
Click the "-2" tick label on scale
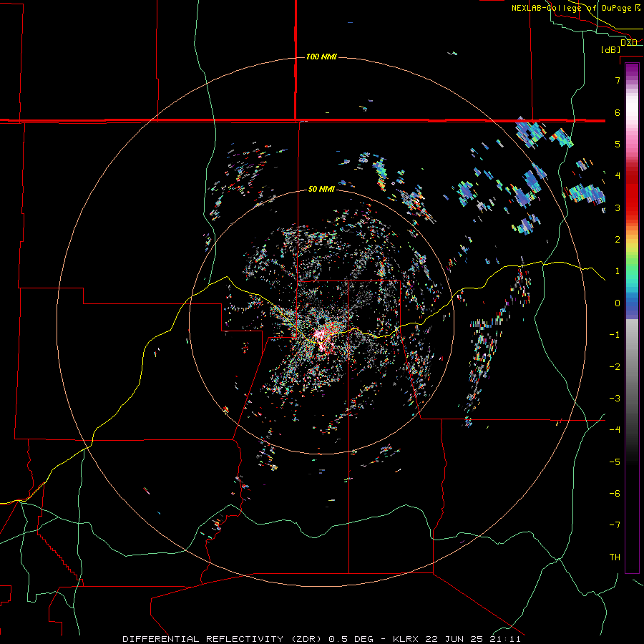point(615,367)
